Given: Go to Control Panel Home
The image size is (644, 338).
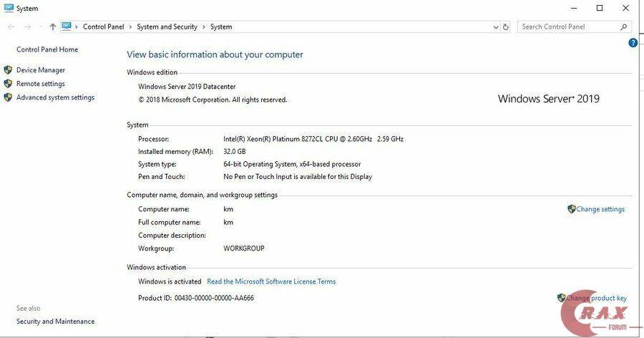Looking at the screenshot, I should coord(47,50).
